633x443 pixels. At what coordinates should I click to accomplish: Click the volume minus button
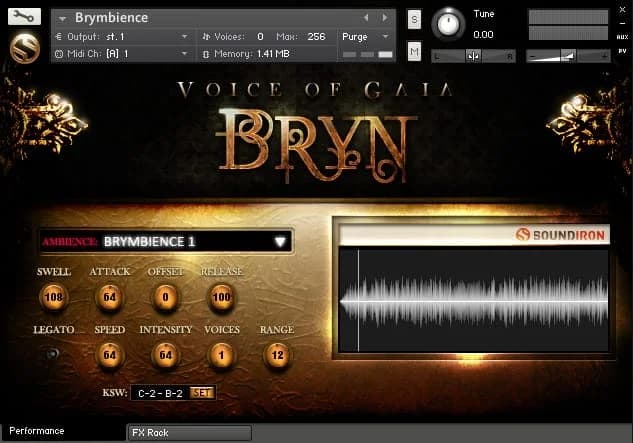click(x=533, y=57)
